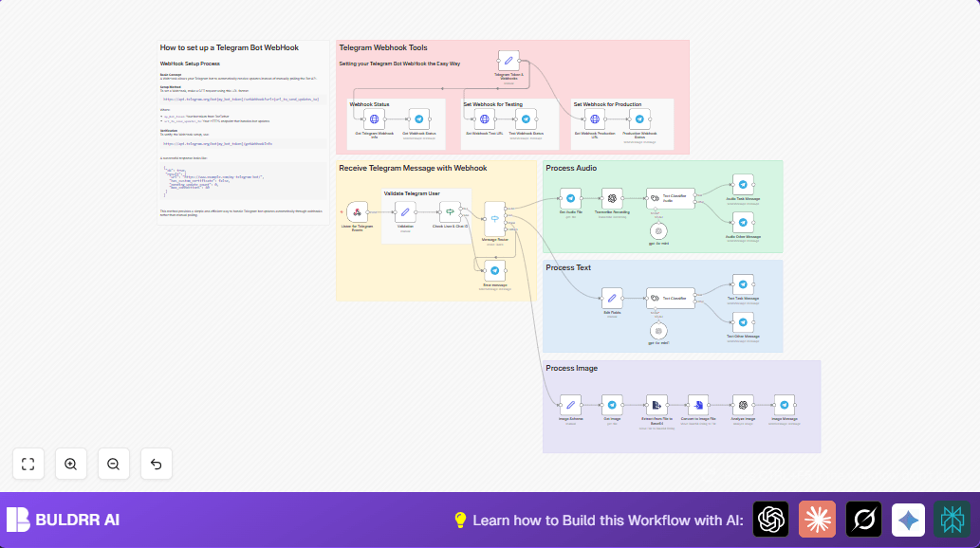980x548 pixels.
Task: Select the Test Webhook Status node
Action: coord(526,119)
